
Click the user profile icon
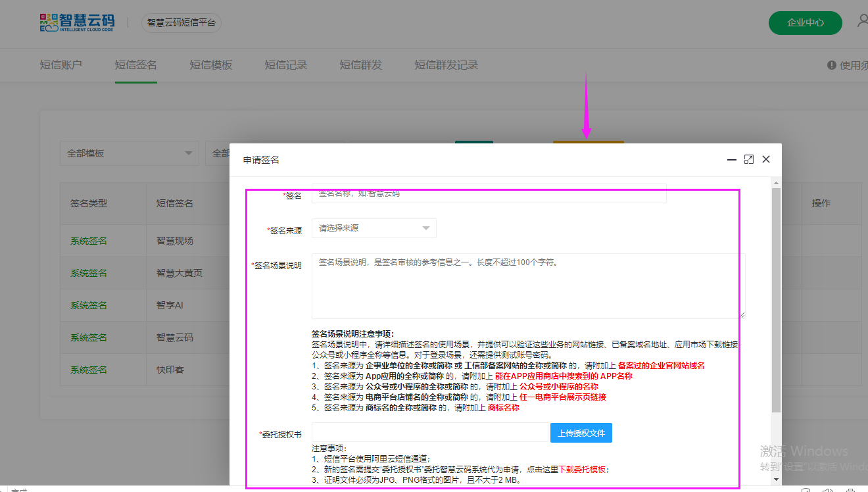(x=862, y=21)
